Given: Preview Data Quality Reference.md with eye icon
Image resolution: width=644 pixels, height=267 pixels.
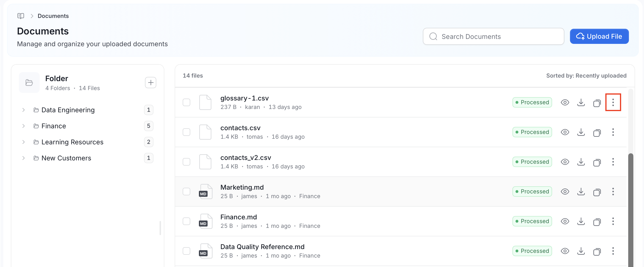Looking at the screenshot, I should pyautogui.click(x=565, y=251).
